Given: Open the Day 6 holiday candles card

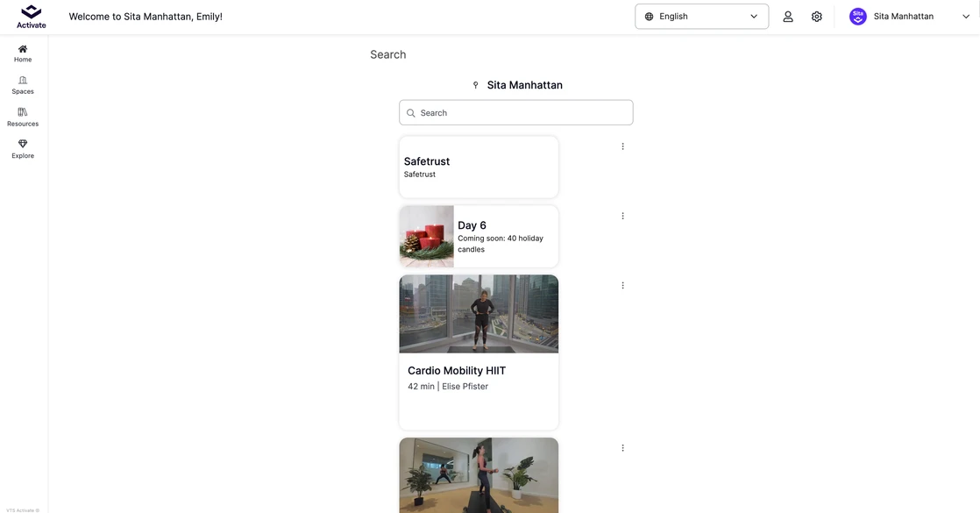Looking at the screenshot, I should [479, 237].
